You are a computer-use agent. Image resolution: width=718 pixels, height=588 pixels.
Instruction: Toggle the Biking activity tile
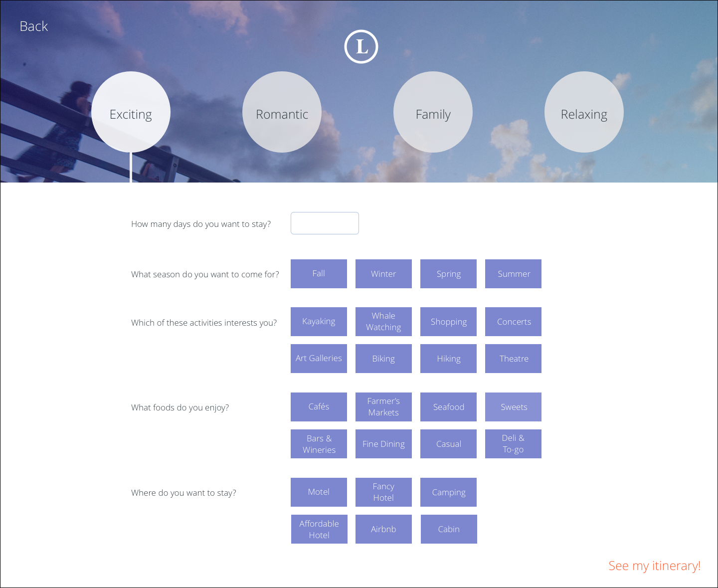(383, 359)
